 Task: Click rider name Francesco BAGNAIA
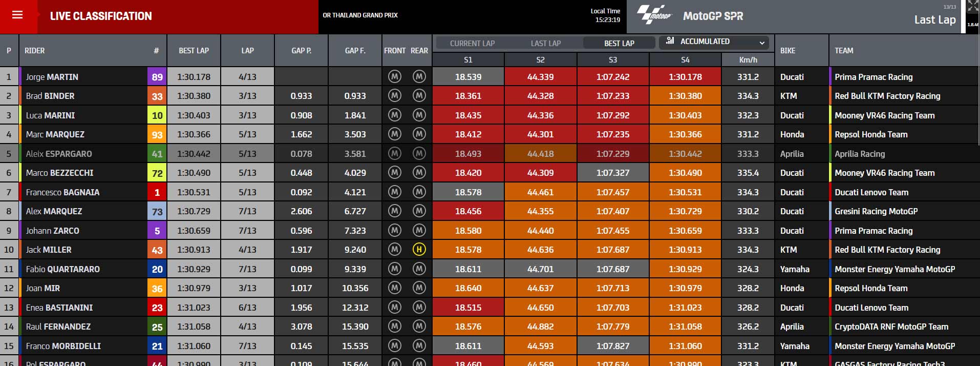pos(63,192)
